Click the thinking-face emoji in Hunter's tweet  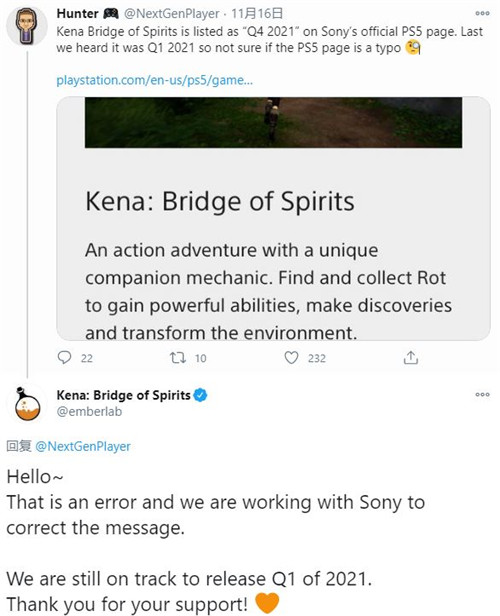[x=413, y=48]
